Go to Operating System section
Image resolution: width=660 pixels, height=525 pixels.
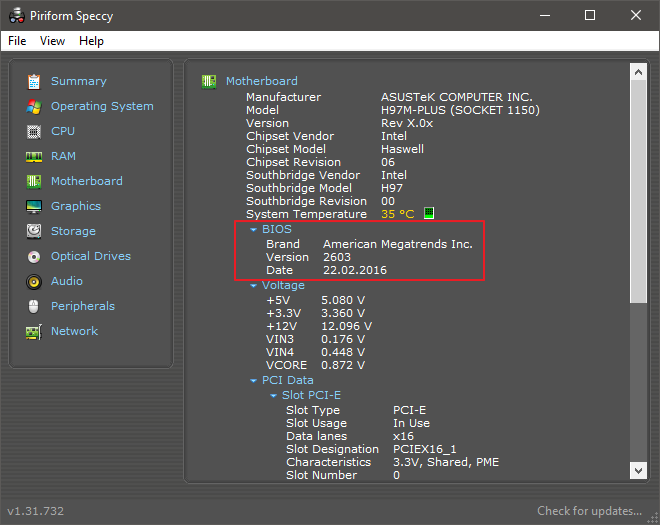coord(102,106)
